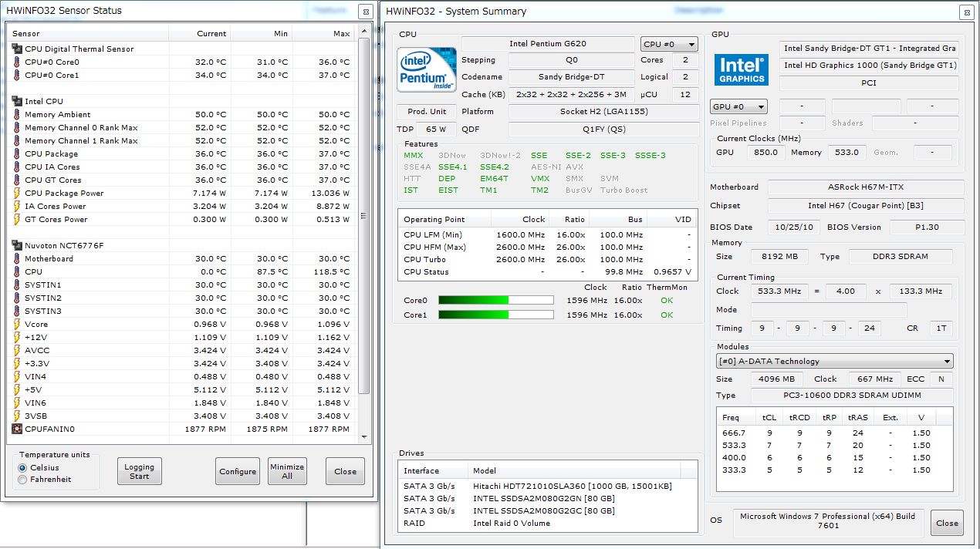
Task: Click the lightning icon beside AVCC
Action: 17,350
